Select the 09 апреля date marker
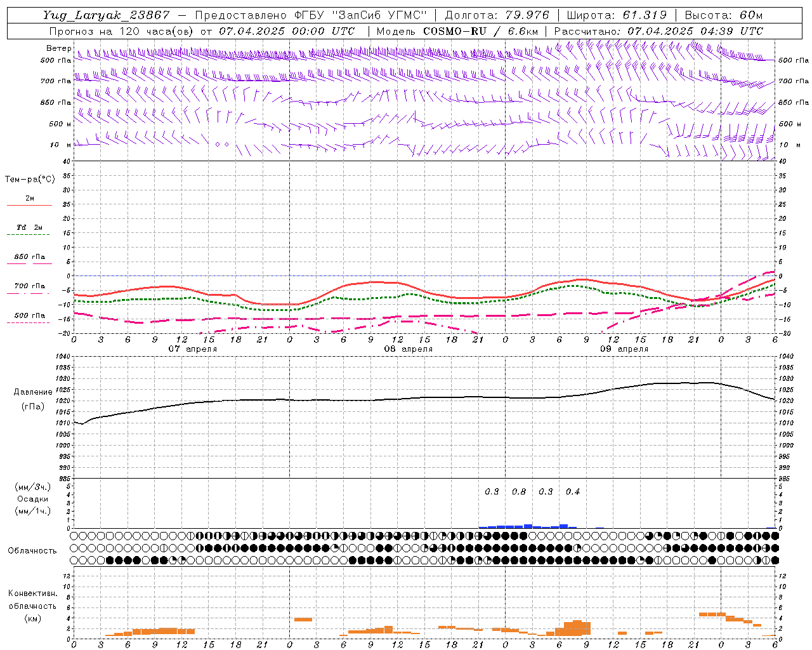 [624, 348]
